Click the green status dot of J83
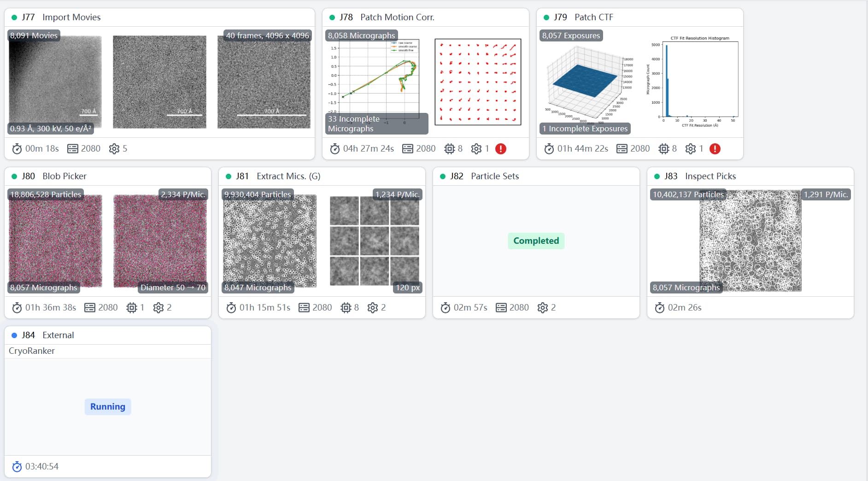The height and width of the screenshot is (481, 868). pyautogui.click(x=657, y=176)
